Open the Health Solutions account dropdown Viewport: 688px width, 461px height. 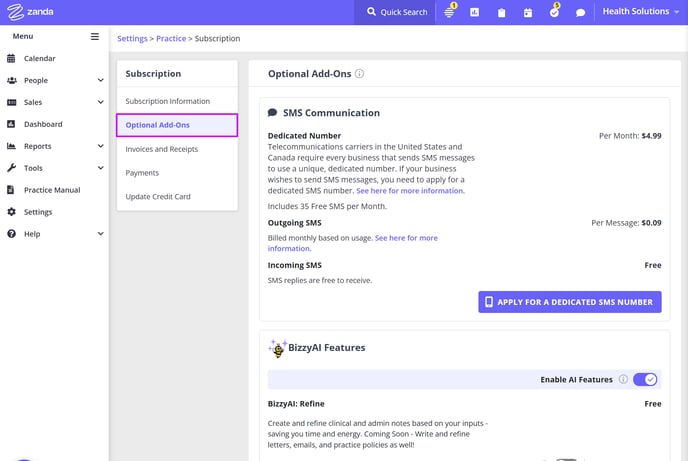(640, 12)
